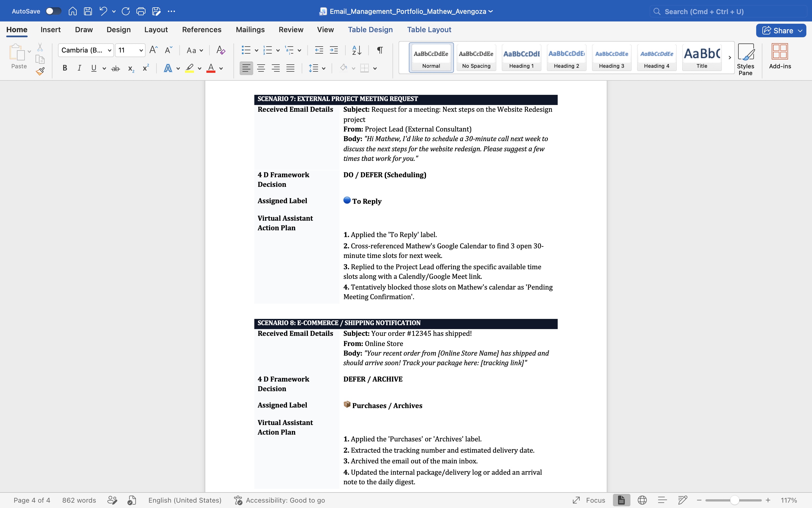Open the Table Layout tab

coord(429,30)
